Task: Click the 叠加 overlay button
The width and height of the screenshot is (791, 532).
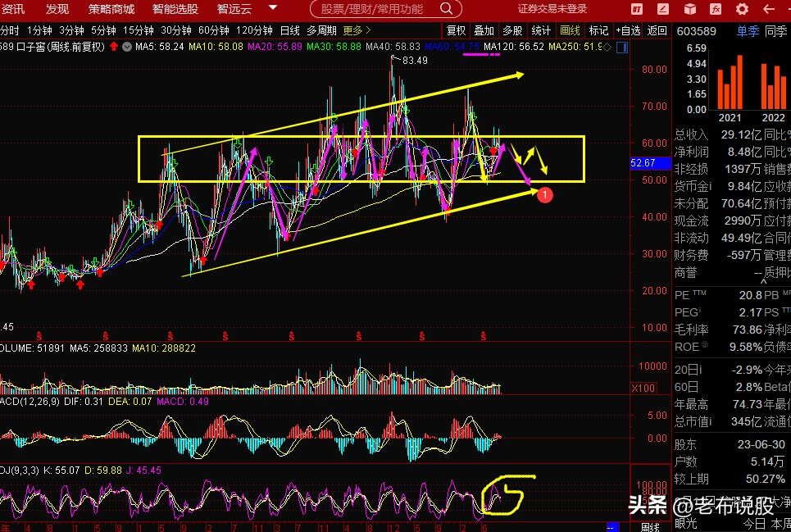Action: (484, 31)
